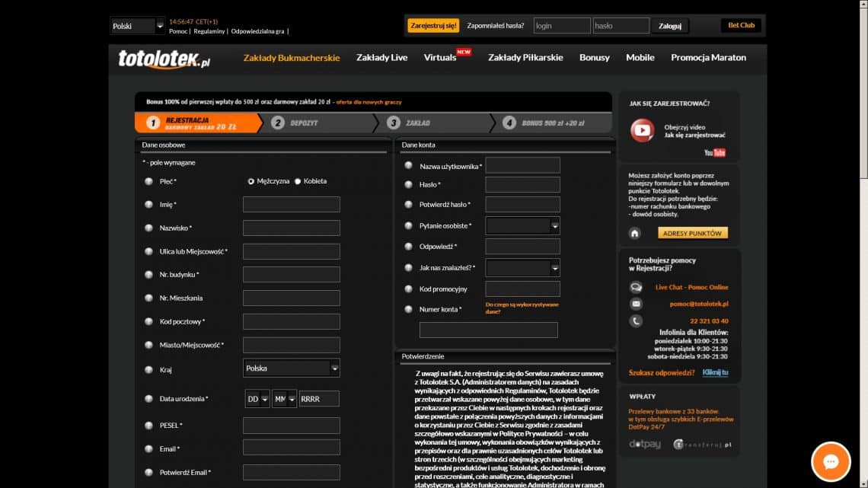Screen dimensions: 868x488
Task: Click the page vertical scrollbar thumb
Action: pos(863,93)
